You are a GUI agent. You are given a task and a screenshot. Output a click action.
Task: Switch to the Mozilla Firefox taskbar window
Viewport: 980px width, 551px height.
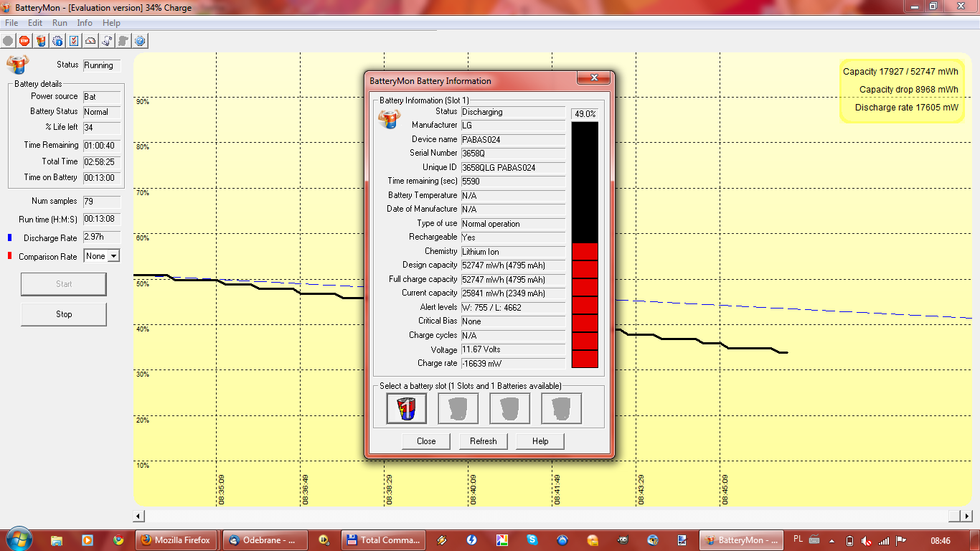176,540
